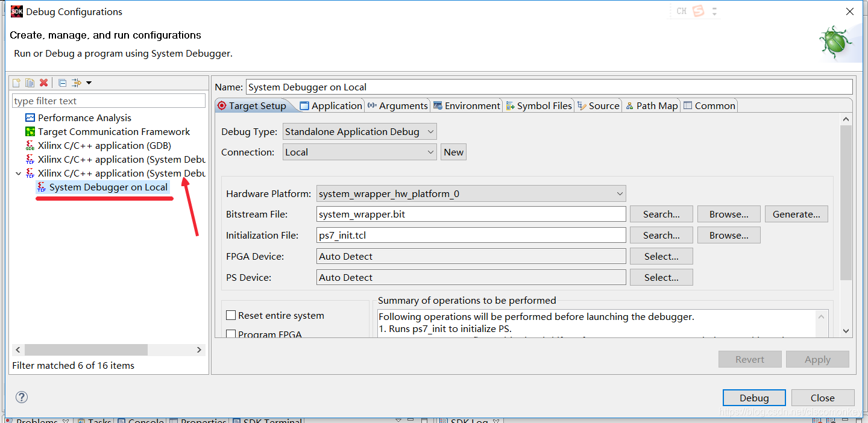The height and width of the screenshot is (423, 868).
Task: Click the Performance Analysis label text
Action: 84,117
